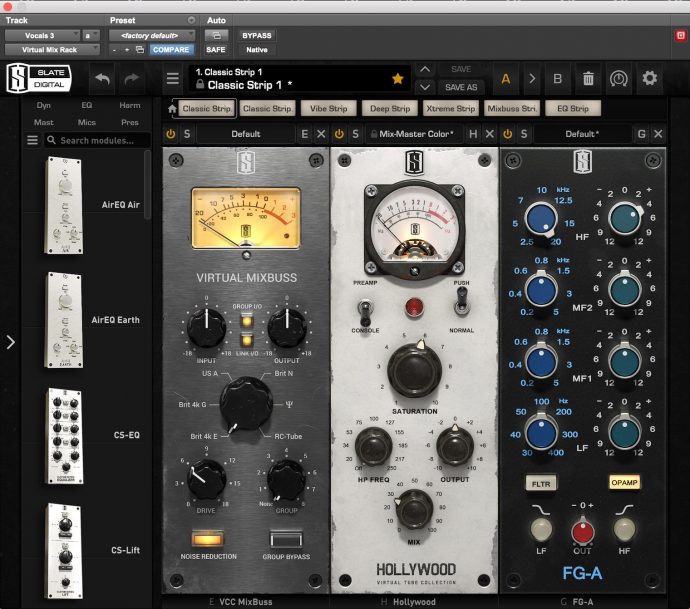Open the automation enable window icon
Screen dimensions: 690x609
(x=217, y=36)
